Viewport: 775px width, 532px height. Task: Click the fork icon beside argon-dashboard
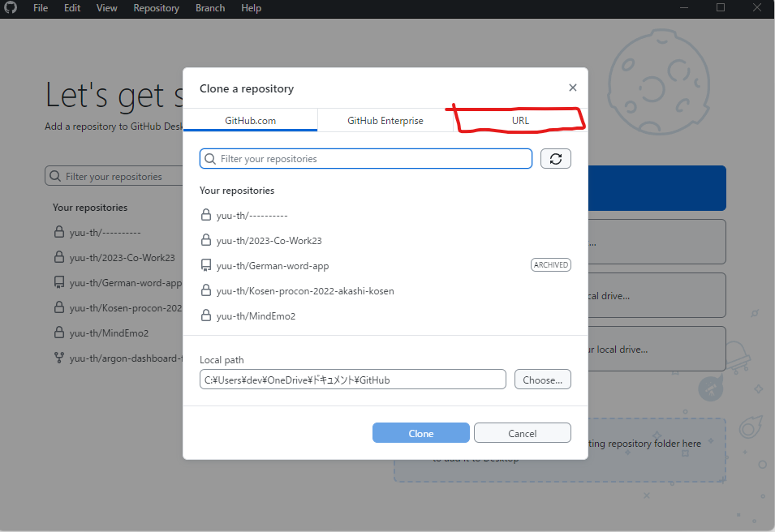pos(58,358)
